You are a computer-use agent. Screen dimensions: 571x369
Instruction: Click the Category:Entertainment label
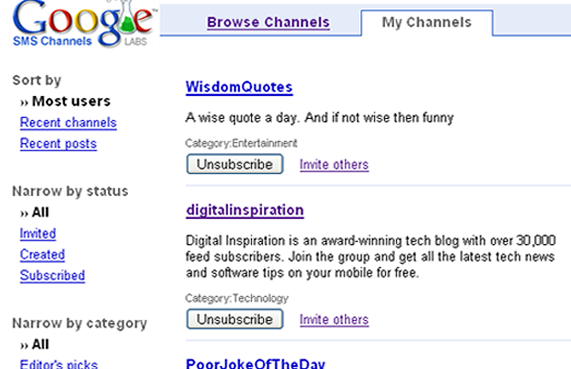tap(241, 143)
